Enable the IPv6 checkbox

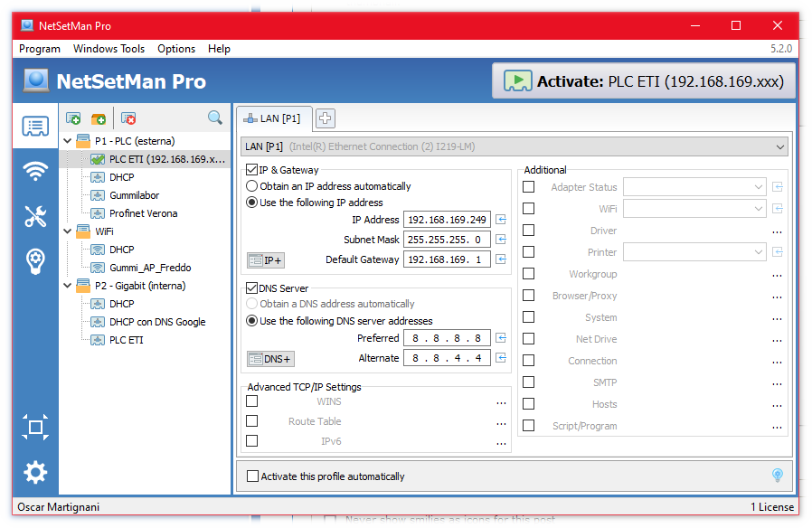point(252,441)
